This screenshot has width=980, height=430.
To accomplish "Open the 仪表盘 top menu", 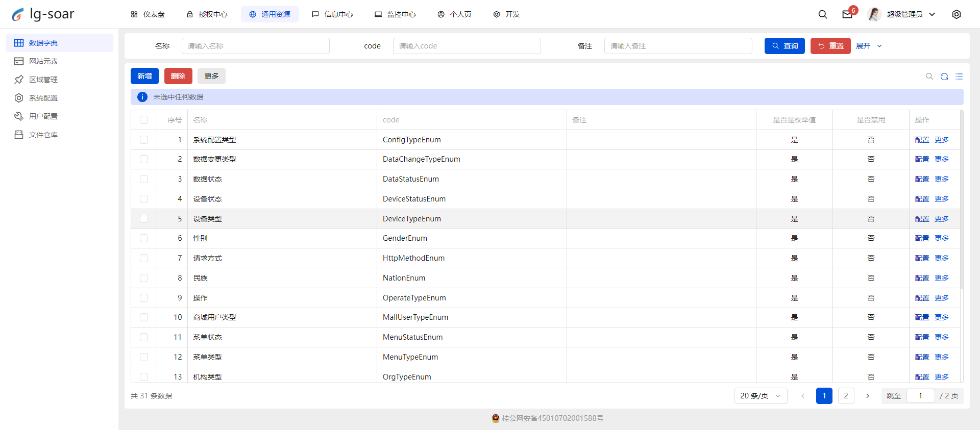I will (148, 14).
